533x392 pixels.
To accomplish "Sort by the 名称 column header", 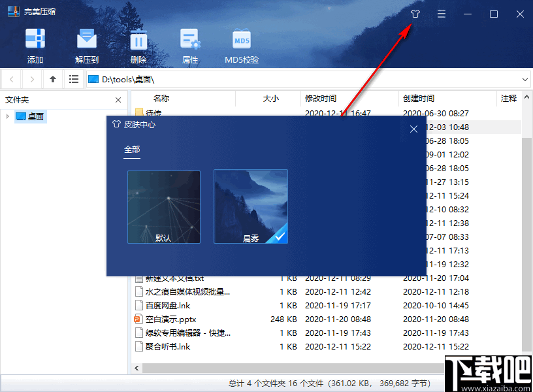I will (x=161, y=99).
